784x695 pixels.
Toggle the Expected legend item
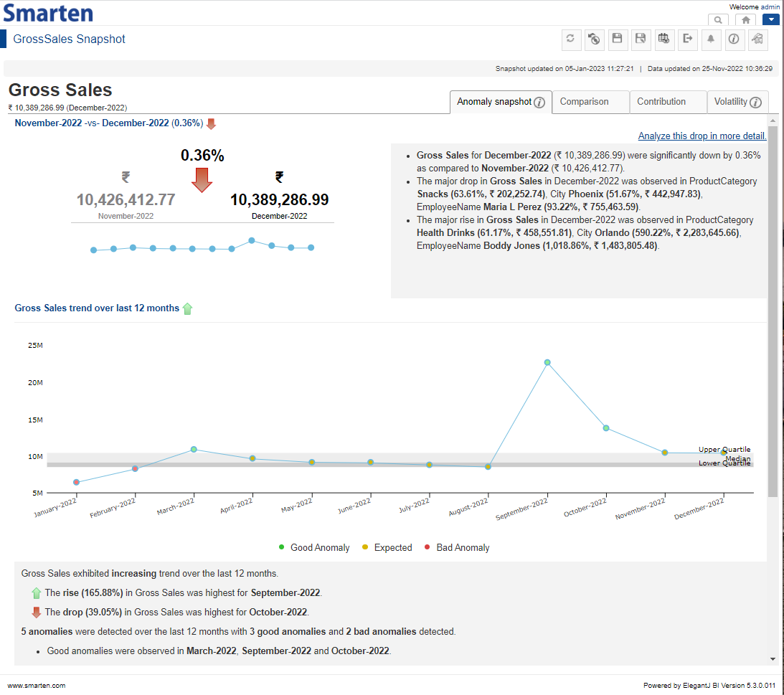pyautogui.click(x=387, y=547)
